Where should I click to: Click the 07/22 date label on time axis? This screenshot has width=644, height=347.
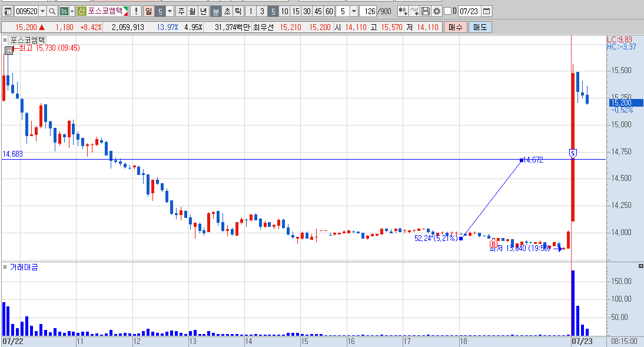(13, 341)
